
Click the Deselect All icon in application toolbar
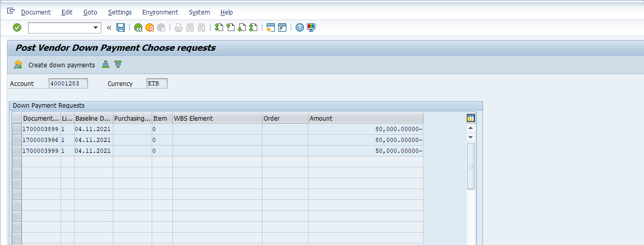(x=118, y=65)
